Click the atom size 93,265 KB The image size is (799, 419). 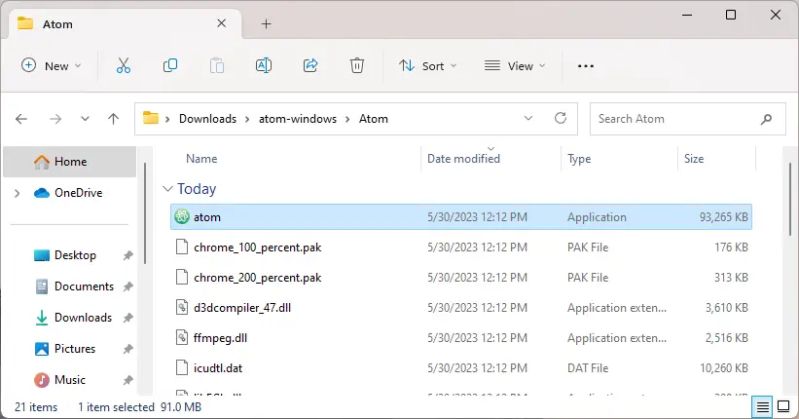coord(724,217)
